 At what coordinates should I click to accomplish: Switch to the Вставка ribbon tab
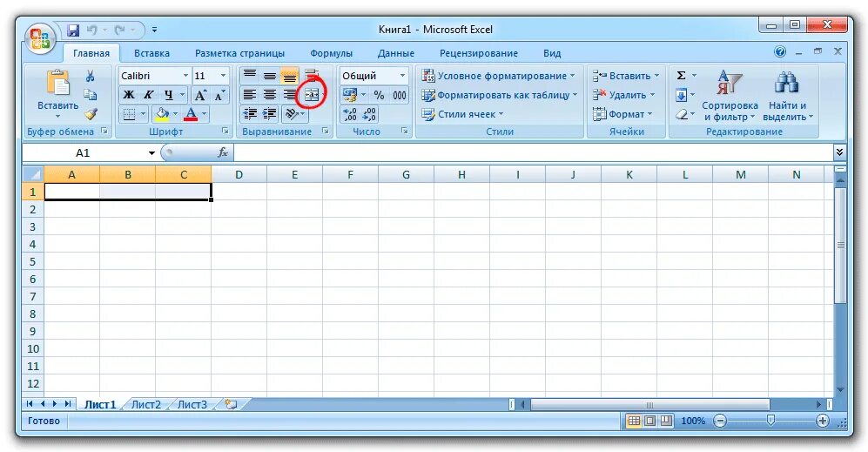coord(151,53)
